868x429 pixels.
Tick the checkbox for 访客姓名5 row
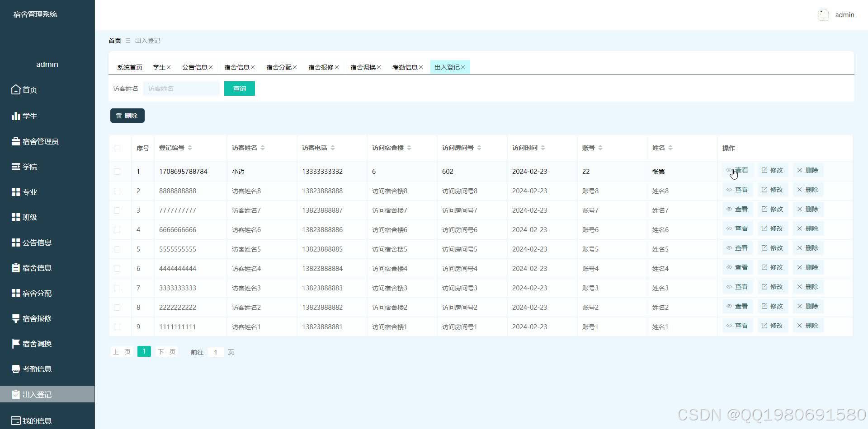pos(117,249)
